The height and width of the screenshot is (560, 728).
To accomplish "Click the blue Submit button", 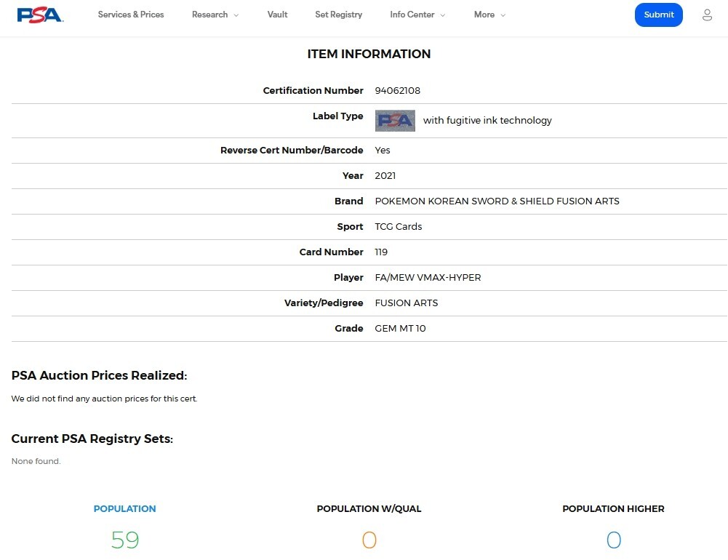I will click(658, 15).
